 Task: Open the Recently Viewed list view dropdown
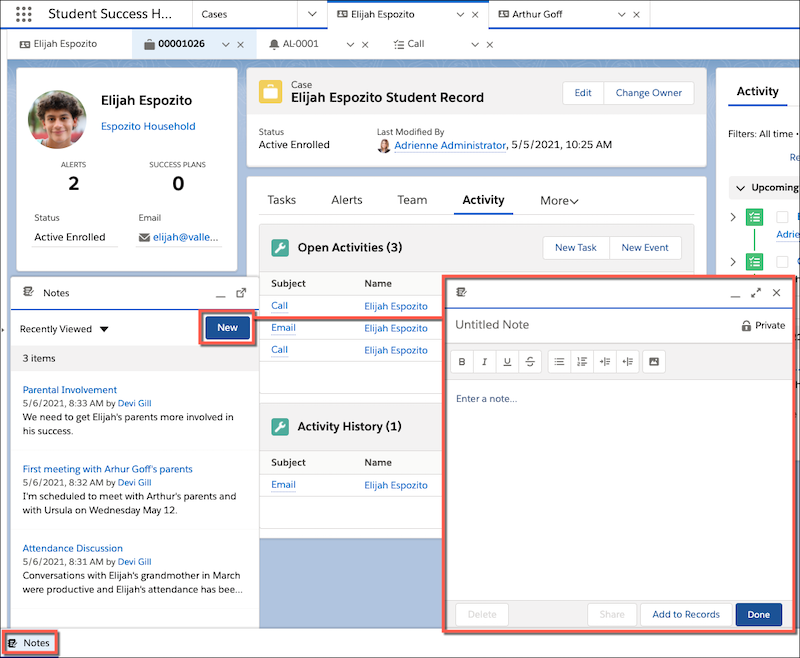[x=104, y=329]
